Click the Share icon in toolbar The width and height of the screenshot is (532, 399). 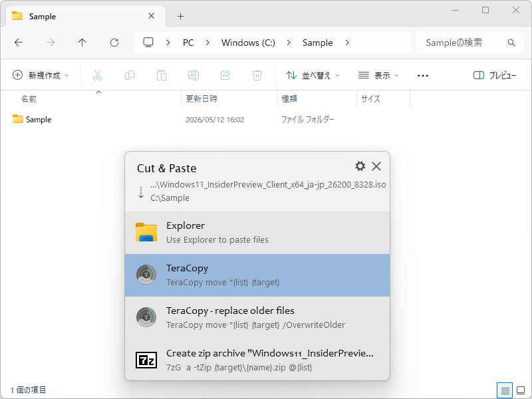[225, 75]
